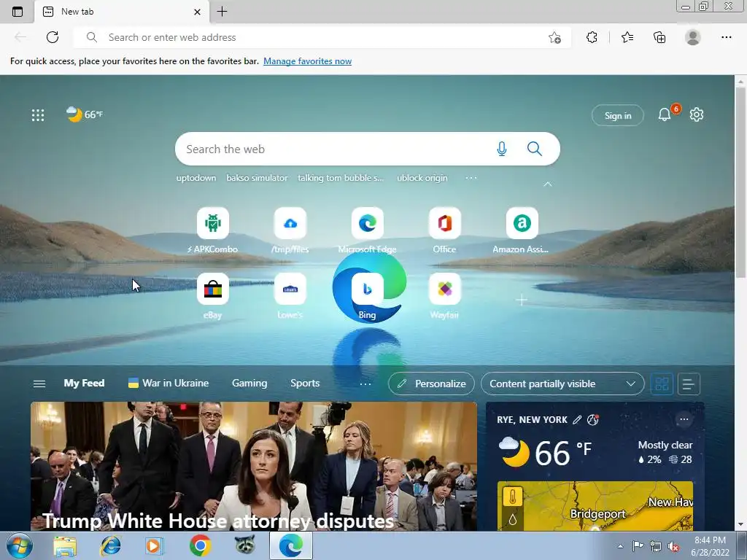Image resolution: width=747 pixels, height=560 pixels.
Task: Open the notifications bell icon
Action: (665, 114)
